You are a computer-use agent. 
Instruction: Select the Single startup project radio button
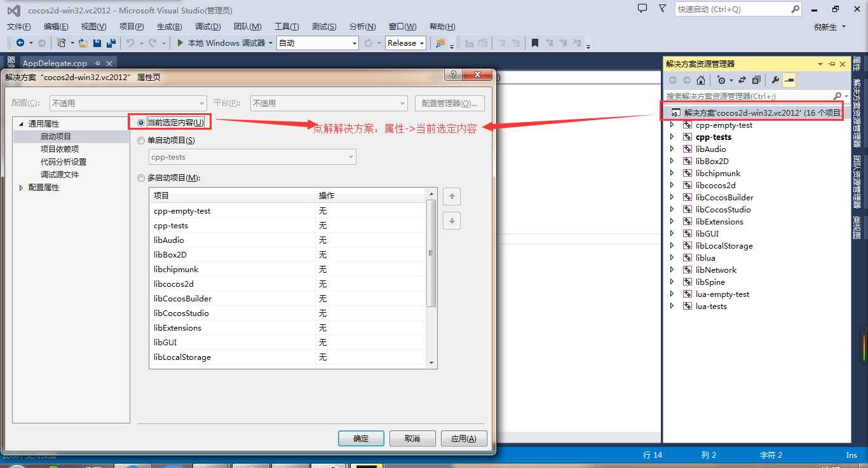tap(141, 141)
